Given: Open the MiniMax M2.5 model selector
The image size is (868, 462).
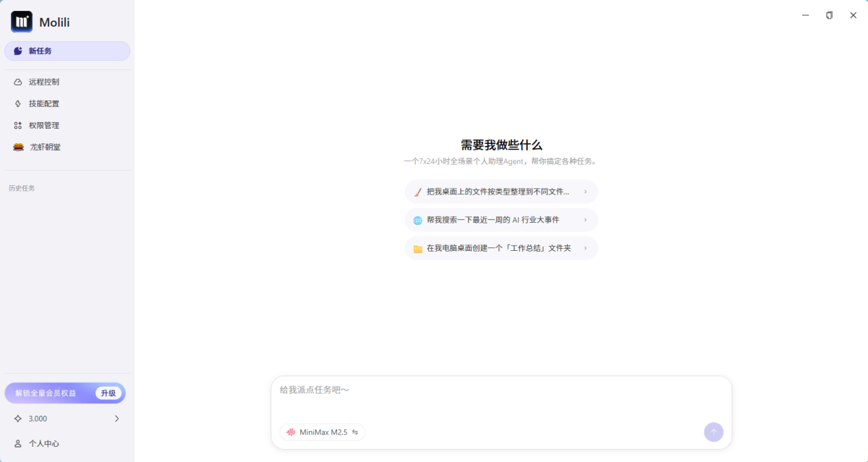Looking at the screenshot, I should coord(323,432).
